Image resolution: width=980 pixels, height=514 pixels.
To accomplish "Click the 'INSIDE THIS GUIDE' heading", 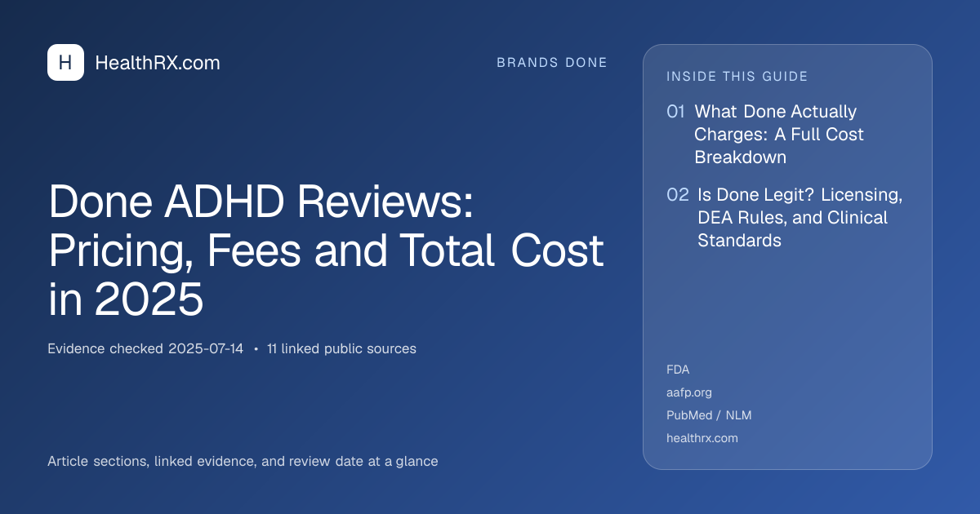I will [x=737, y=77].
